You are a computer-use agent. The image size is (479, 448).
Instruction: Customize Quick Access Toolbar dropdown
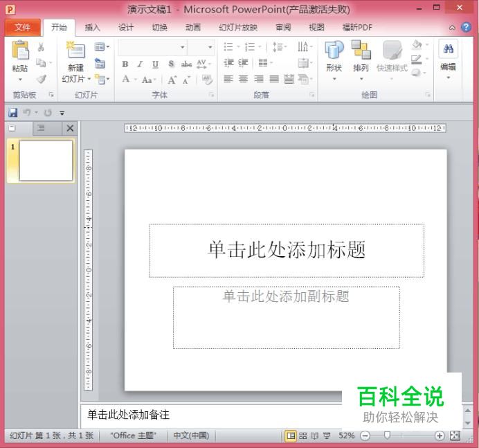coord(62,114)
